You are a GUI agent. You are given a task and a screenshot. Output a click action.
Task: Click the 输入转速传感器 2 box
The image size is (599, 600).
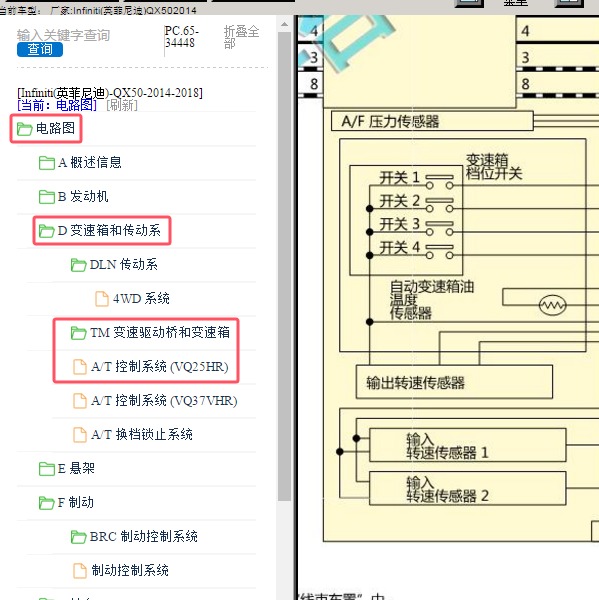coord(467,488)
